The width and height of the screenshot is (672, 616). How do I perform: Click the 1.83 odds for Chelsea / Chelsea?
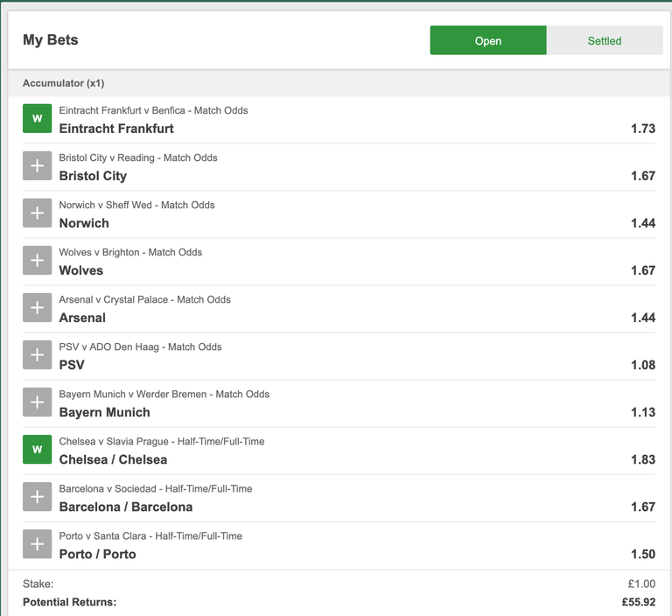(x=643, y=459)
